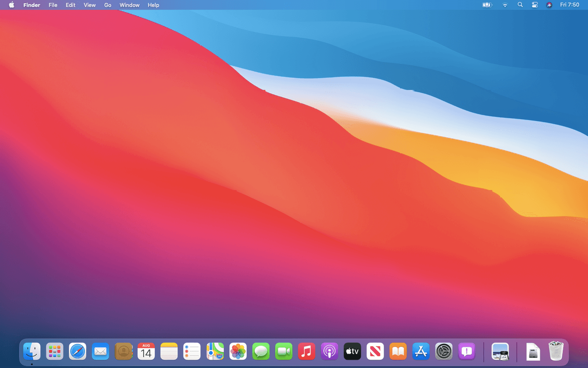
Task: Open the View menu
Action: click(x=90, y=5)
